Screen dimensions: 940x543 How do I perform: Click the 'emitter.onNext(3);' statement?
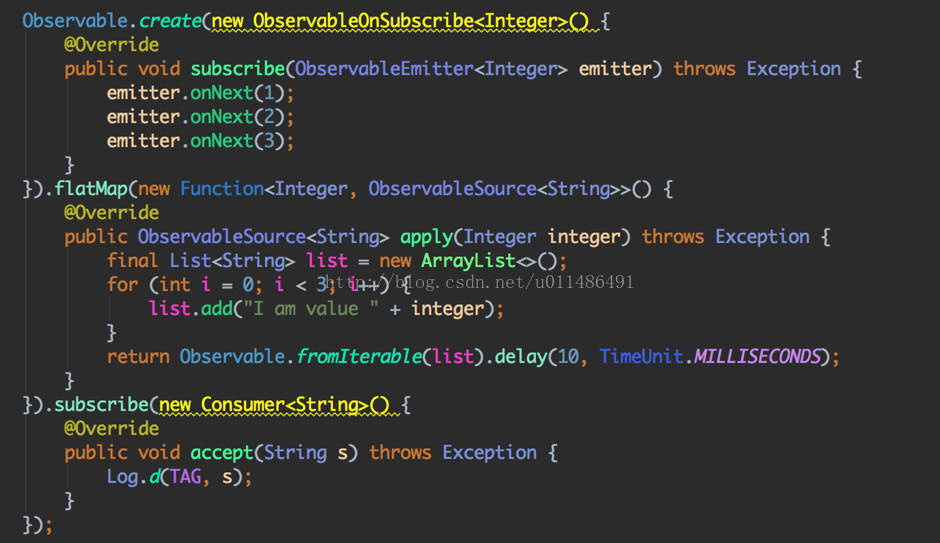[200, 141]
